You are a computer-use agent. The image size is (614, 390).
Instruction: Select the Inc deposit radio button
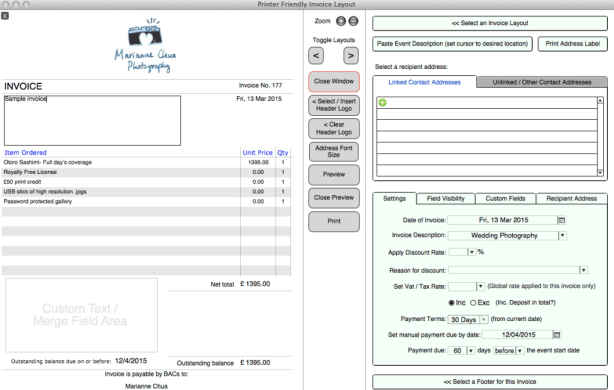pos(451,303)
